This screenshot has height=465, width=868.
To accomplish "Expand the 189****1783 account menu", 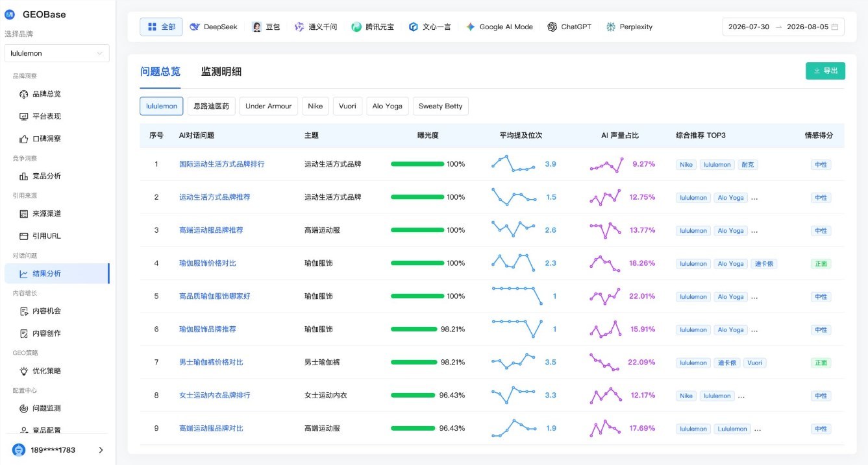I will 58,450.
